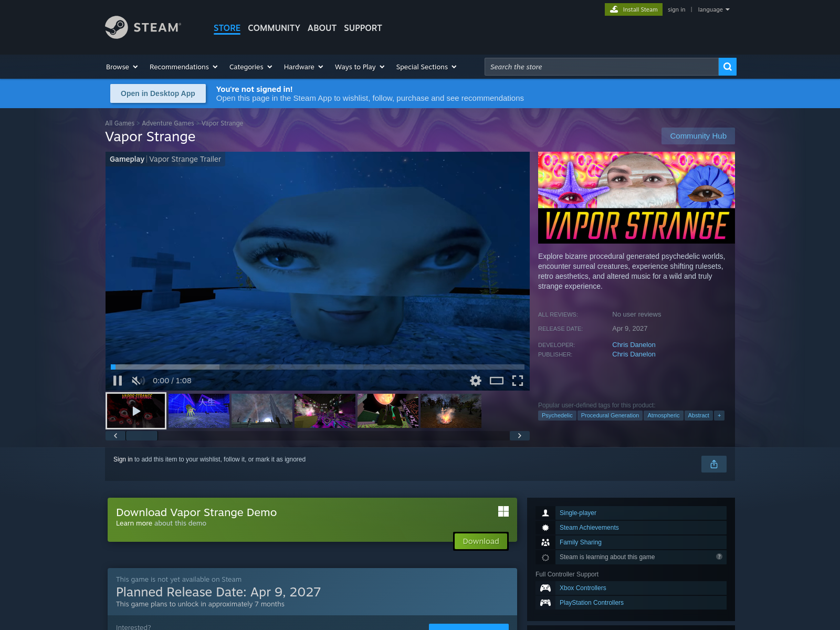Expand the Categories menu

click(251, 67)
